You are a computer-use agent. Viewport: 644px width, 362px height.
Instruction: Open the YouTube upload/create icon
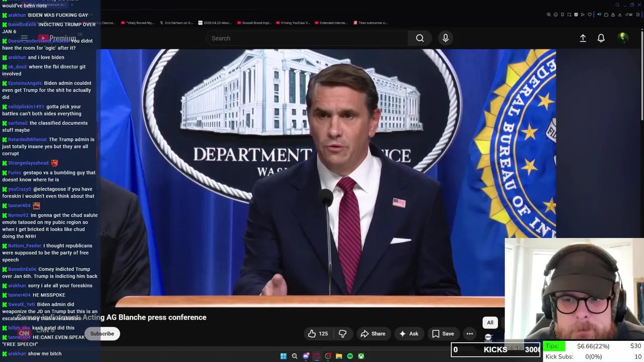click(583, 38)
